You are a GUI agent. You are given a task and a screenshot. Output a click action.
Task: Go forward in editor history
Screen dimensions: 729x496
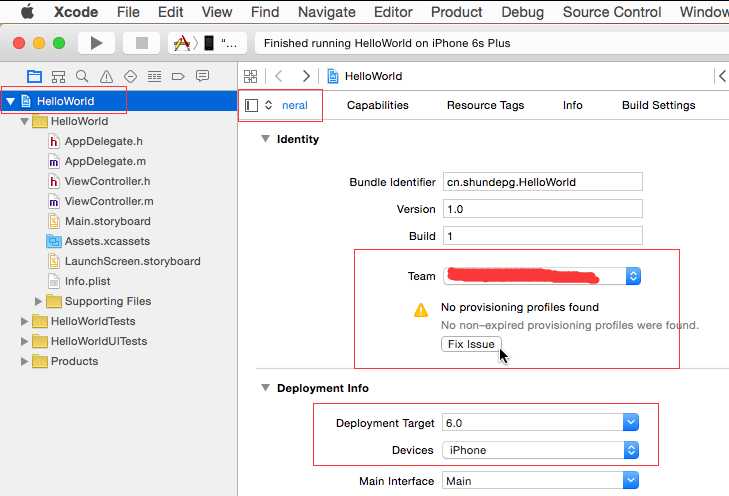[x=305, y=76]
